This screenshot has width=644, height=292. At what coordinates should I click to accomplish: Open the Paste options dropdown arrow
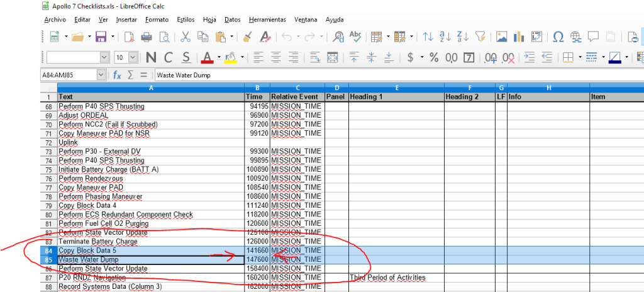click(x=232, y=37)
